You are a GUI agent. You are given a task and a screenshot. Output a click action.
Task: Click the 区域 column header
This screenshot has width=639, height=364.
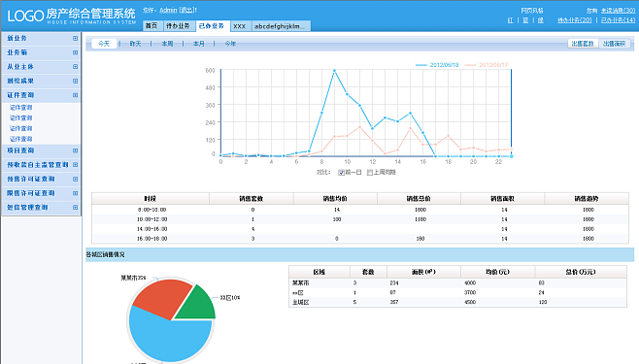tap(319, 272)
